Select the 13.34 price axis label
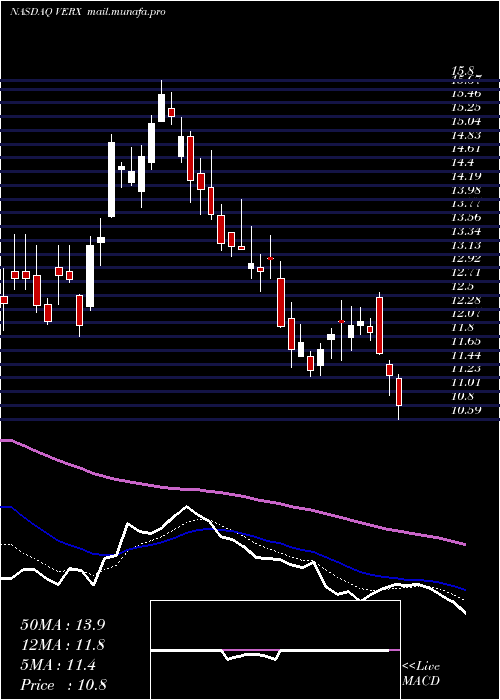 [x=466, y=232]
